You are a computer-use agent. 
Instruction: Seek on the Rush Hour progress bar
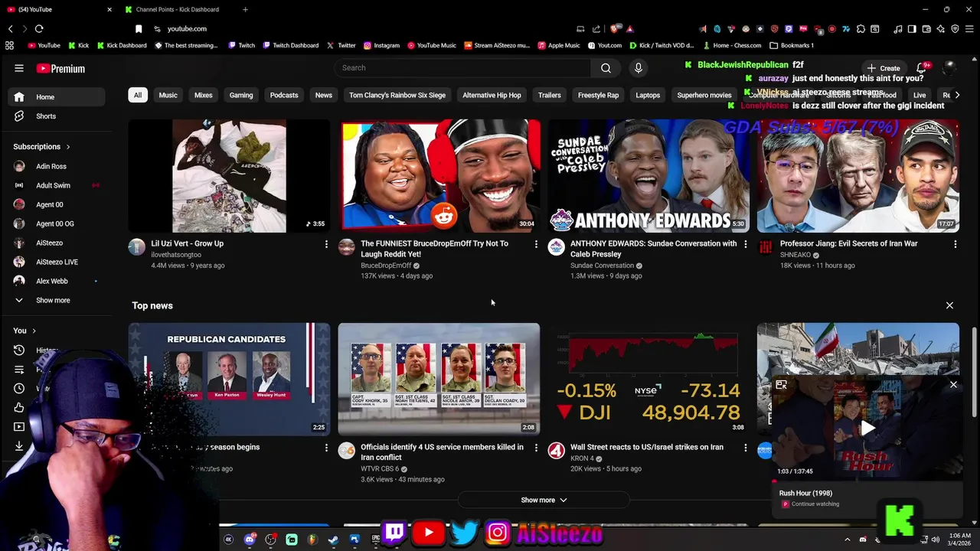point(867,481)
